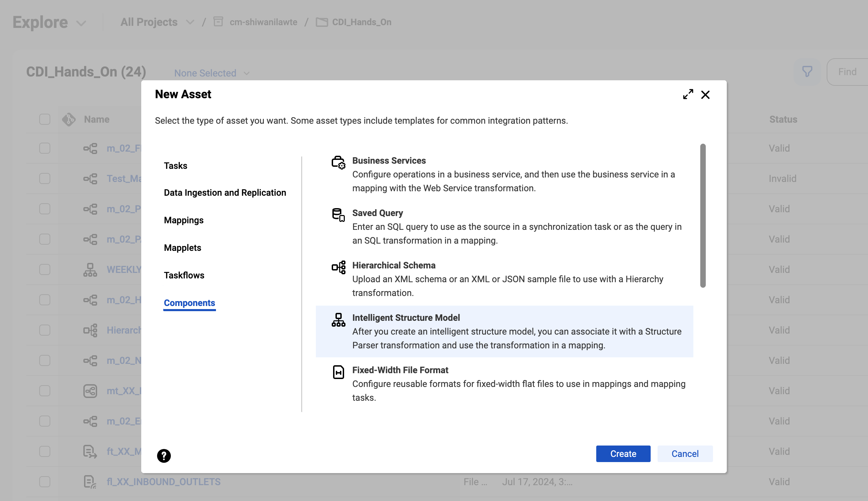Check the box for the Hierarch row

pyautogui.click(x=45, y=330)
